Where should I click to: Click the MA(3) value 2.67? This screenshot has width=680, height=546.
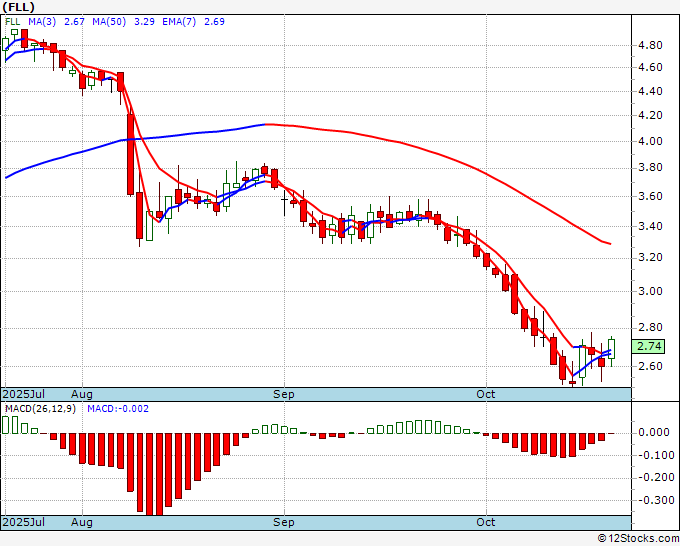coord(74,22)
